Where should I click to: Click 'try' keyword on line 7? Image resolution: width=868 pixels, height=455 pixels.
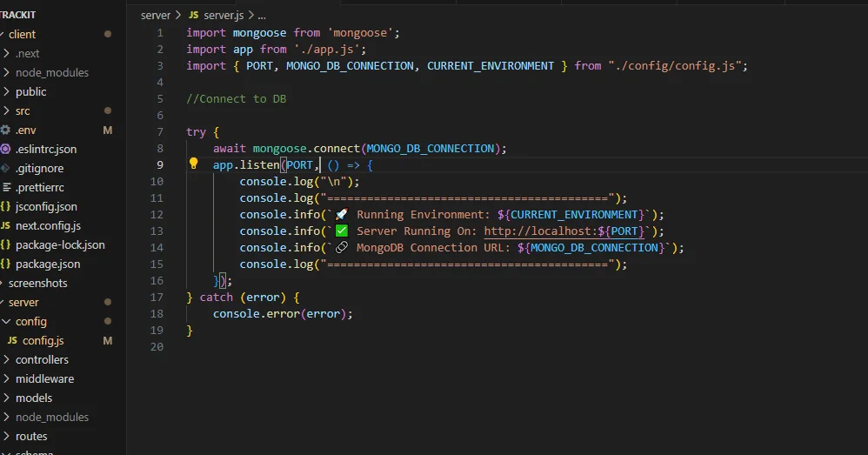[196, 131]
